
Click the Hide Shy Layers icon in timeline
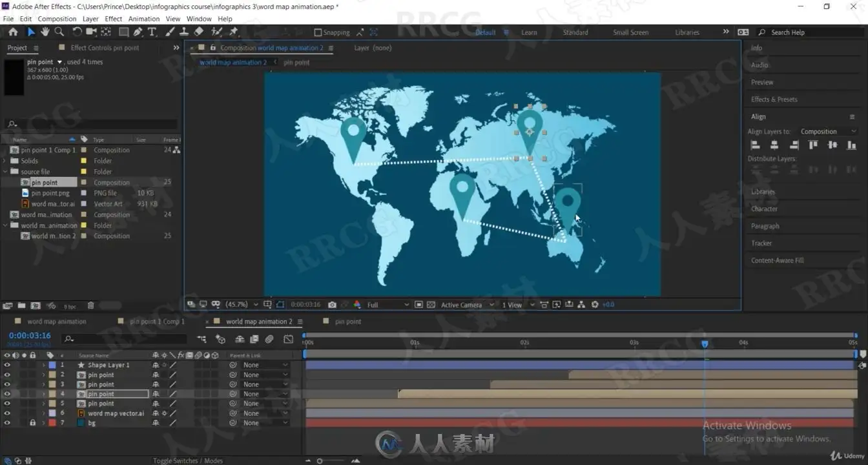(240, 338)
